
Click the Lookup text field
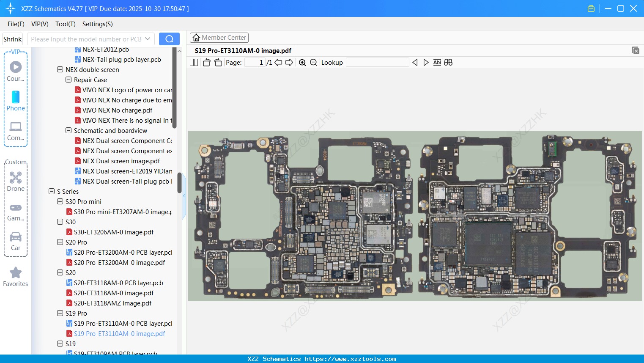[x=377, y=63]
